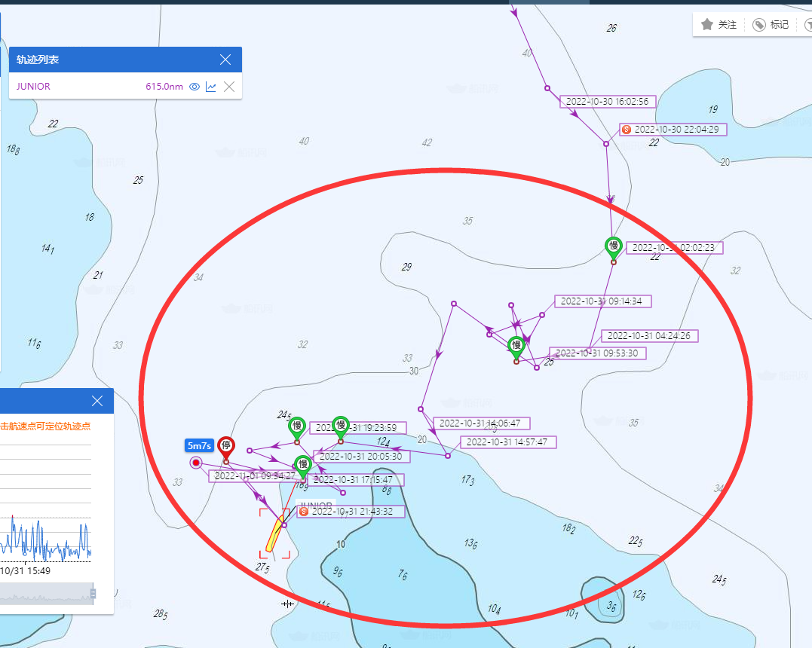Click orange alert icon on 2022-10-31 21:43:32 label
The image size is (812, 648).
click(303, 511)
